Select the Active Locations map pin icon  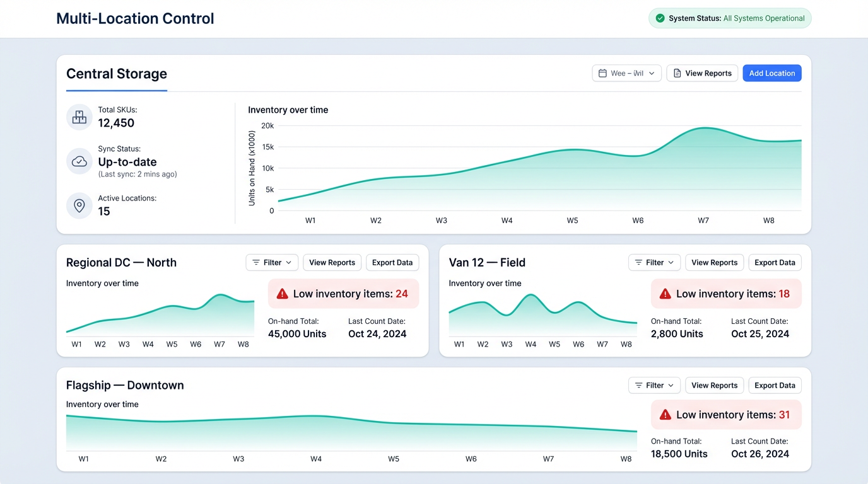pyautogui.click(x=79, y=205)
